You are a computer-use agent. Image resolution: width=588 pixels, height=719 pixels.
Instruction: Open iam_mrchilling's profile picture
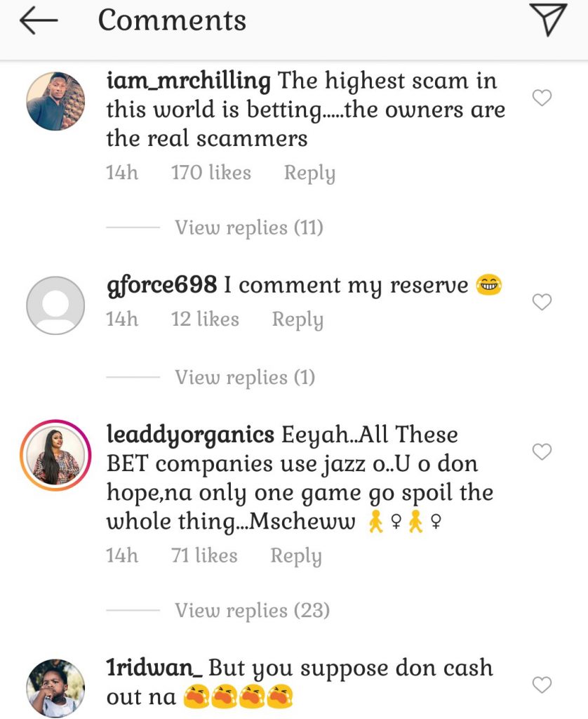point(55,101)
